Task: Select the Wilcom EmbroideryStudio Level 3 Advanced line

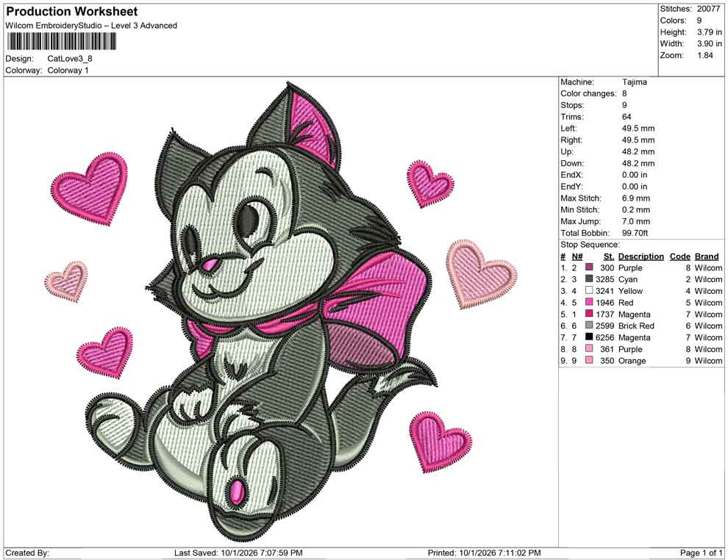Action: point(91,26)
